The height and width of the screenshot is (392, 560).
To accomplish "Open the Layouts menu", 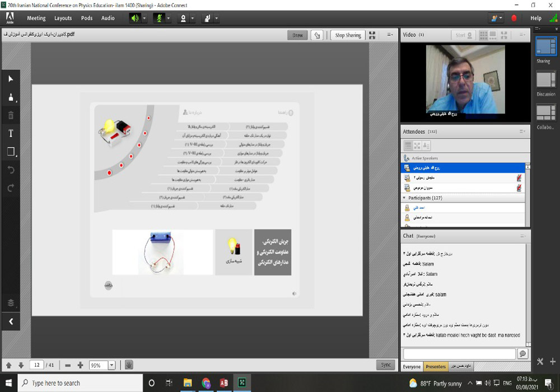I will (63, 18).
